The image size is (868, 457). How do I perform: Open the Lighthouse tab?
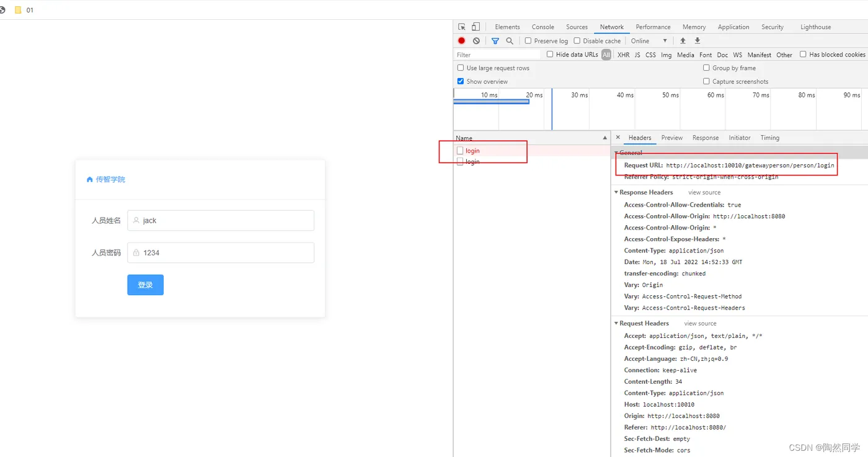[816, 27]
